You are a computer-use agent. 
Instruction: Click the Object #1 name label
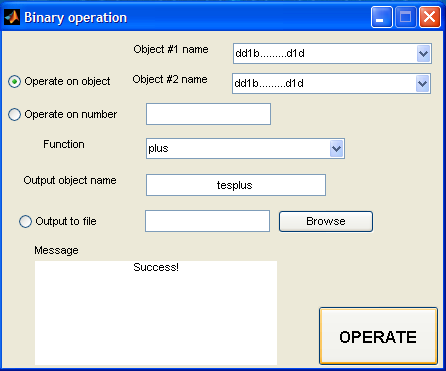(x=171, y=49)
